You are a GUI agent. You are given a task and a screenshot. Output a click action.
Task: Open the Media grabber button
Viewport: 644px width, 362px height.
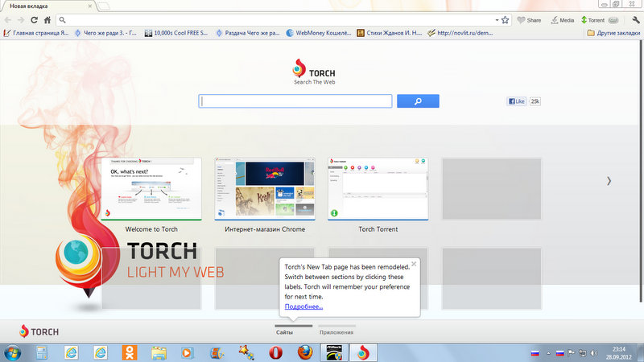pos(562,20)
